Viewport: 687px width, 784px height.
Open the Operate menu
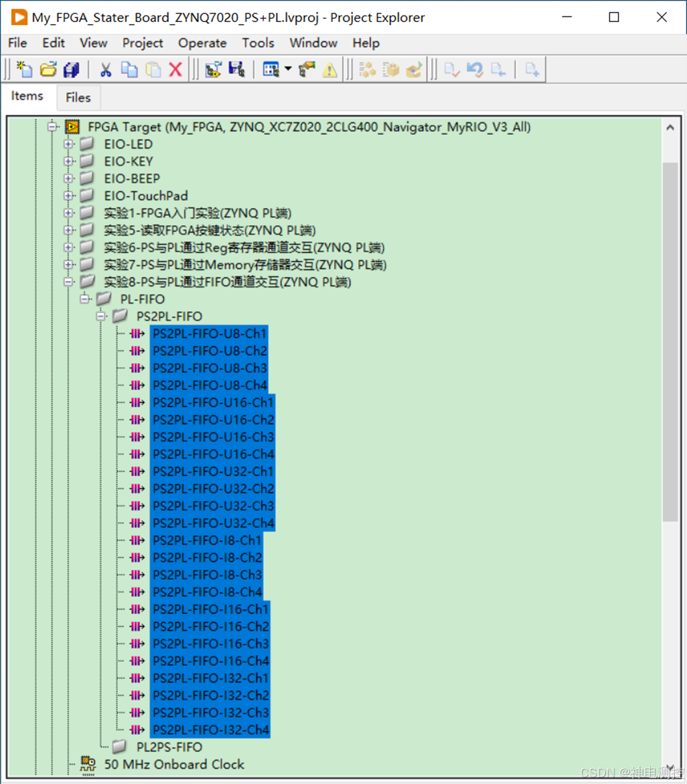(x=202, y=43)
